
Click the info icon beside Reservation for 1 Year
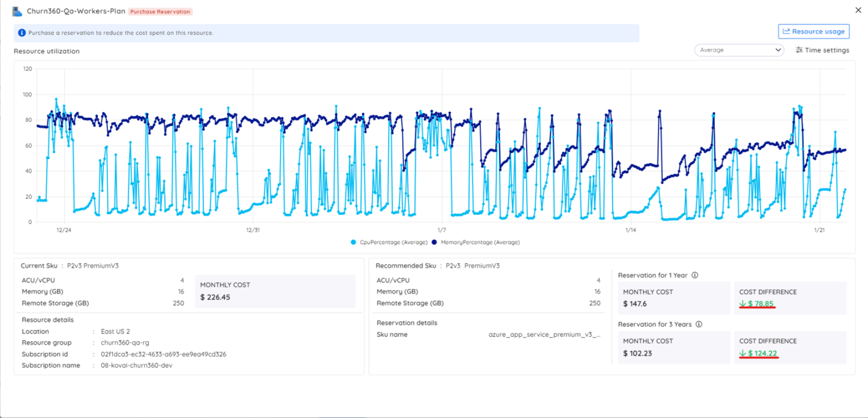coord(695,275)
